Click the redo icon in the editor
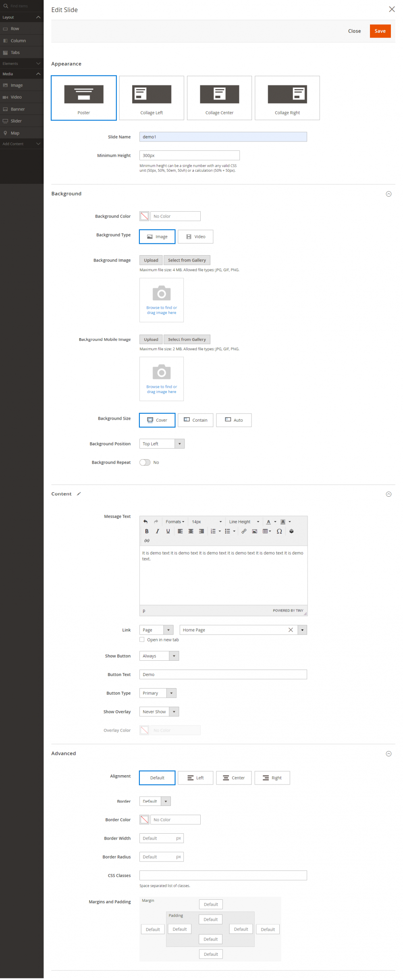This screenshot has height=980, width=403. click(156, 521)
